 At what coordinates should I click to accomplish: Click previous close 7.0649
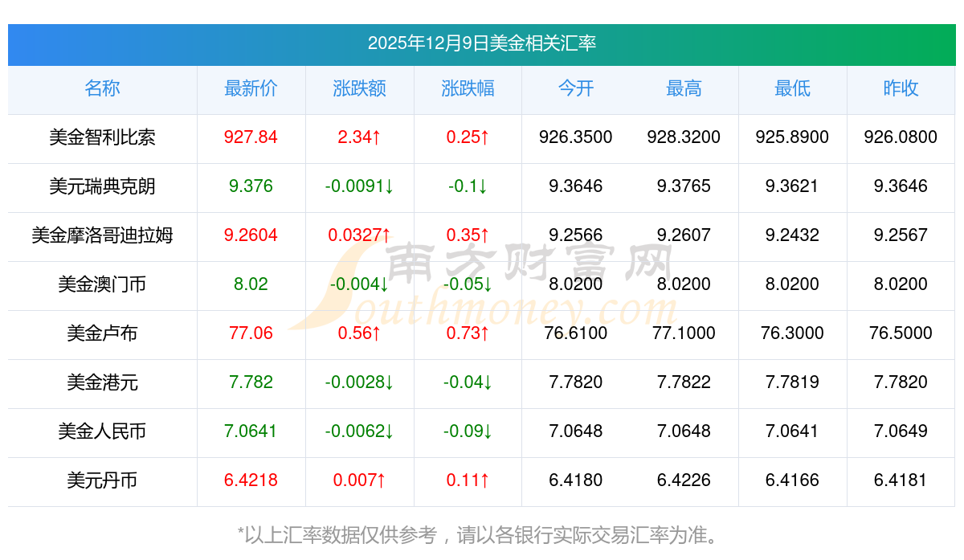pyautogui.click(x=901, y=431)
